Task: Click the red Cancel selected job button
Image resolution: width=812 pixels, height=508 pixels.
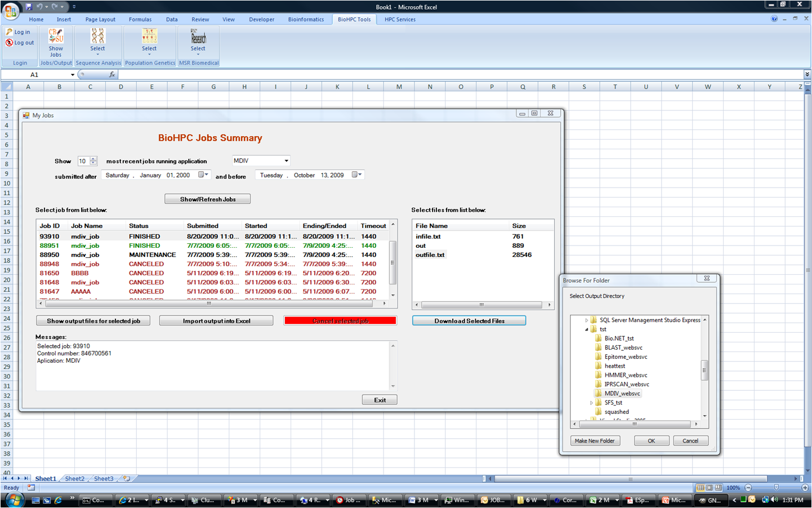Action: pos(340,320)
